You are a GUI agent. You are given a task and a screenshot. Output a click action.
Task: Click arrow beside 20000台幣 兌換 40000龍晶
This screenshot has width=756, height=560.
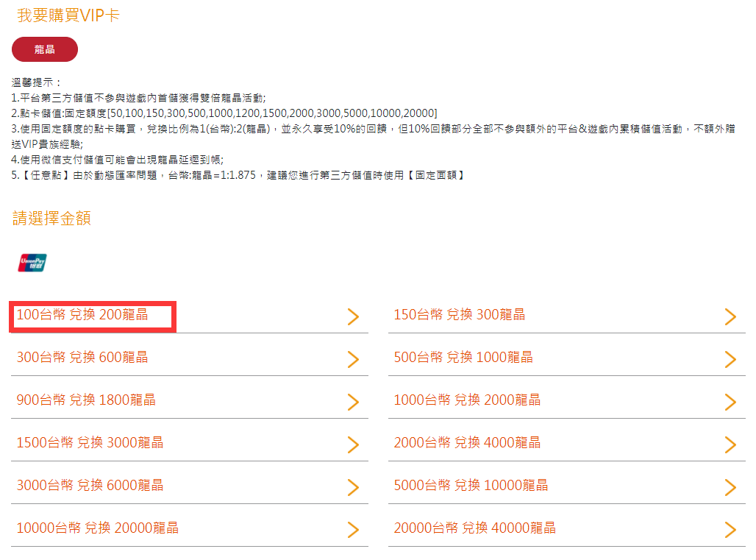point(730,530)
